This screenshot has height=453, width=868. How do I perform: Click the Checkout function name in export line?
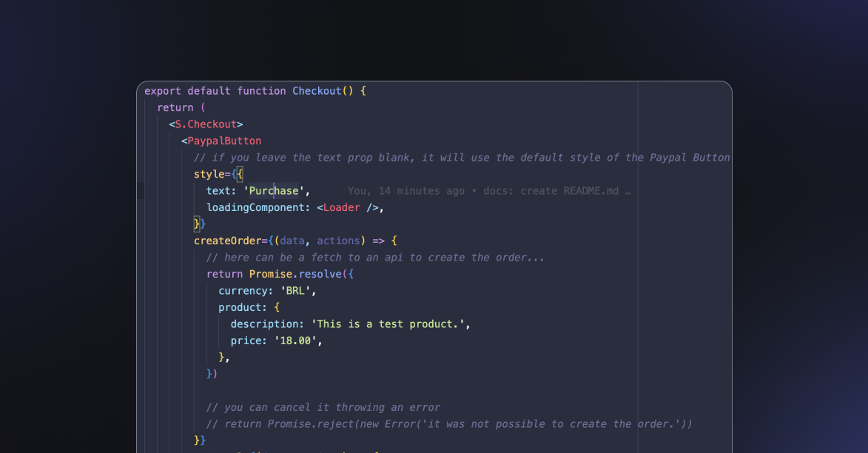317,91
